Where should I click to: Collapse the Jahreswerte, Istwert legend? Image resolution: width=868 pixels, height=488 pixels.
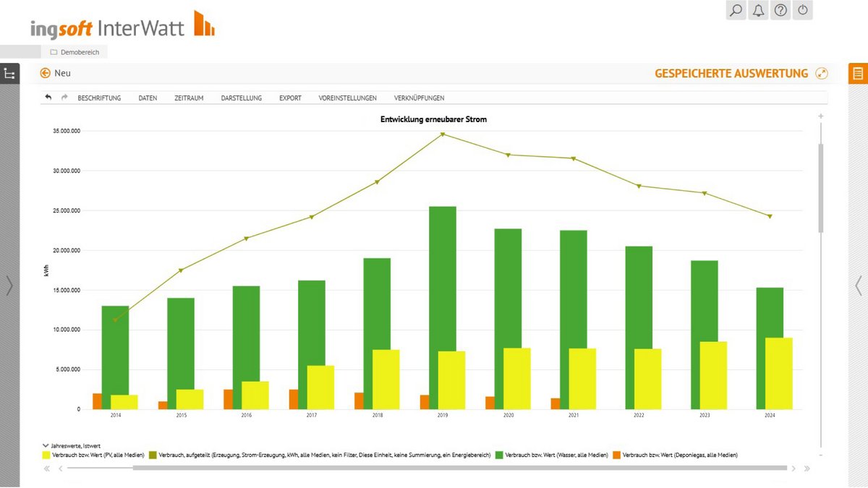coord(46,445)
